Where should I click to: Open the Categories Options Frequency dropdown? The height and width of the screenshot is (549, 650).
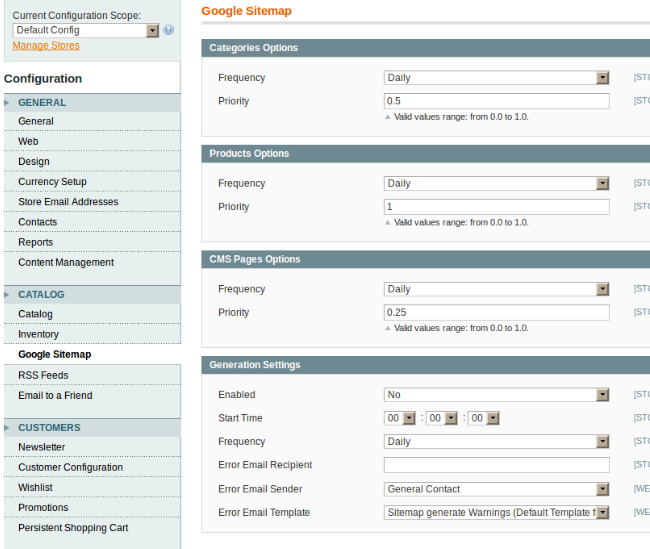click(496, 78)
